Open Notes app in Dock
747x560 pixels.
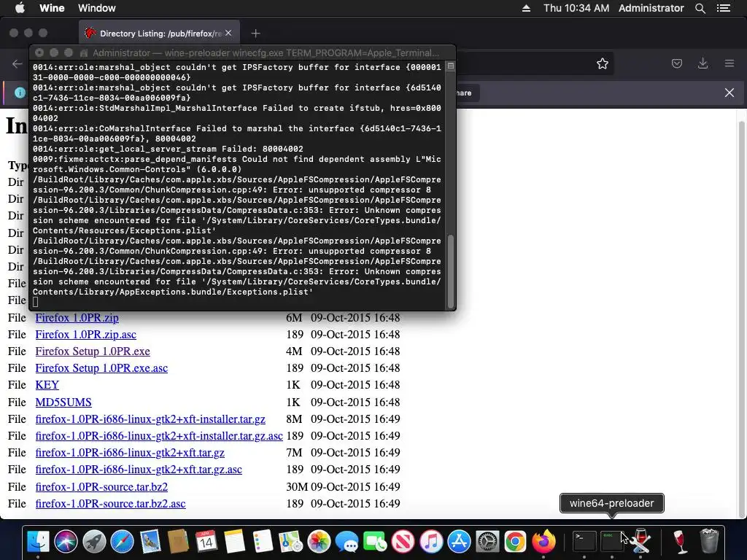tap(234, 542)
